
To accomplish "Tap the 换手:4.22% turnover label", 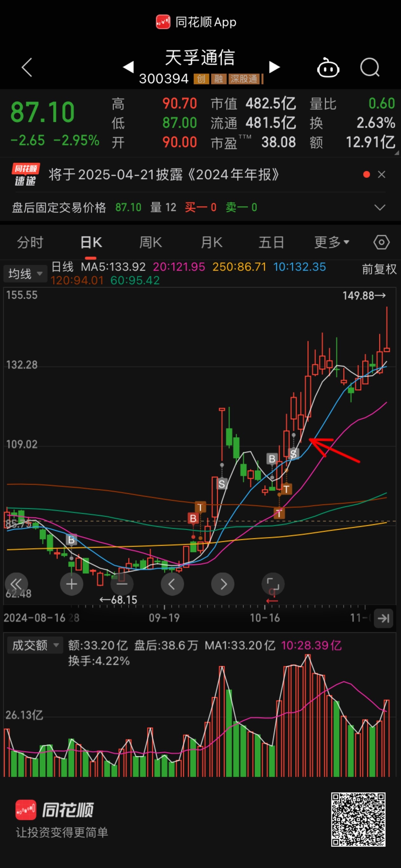I will pyautogui.click(x=99, y=661).
